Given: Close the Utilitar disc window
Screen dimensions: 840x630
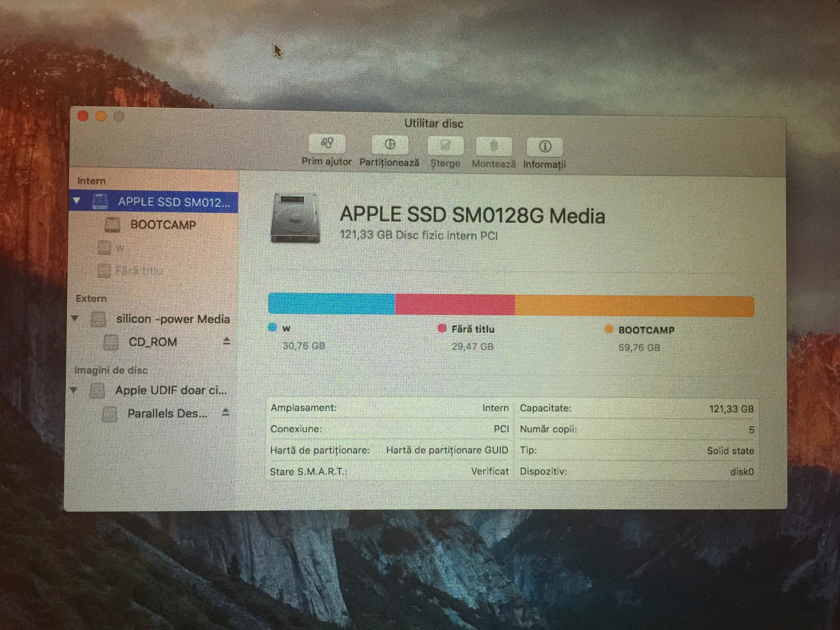Looking at the screenshot, I should (x=83, y=116).
